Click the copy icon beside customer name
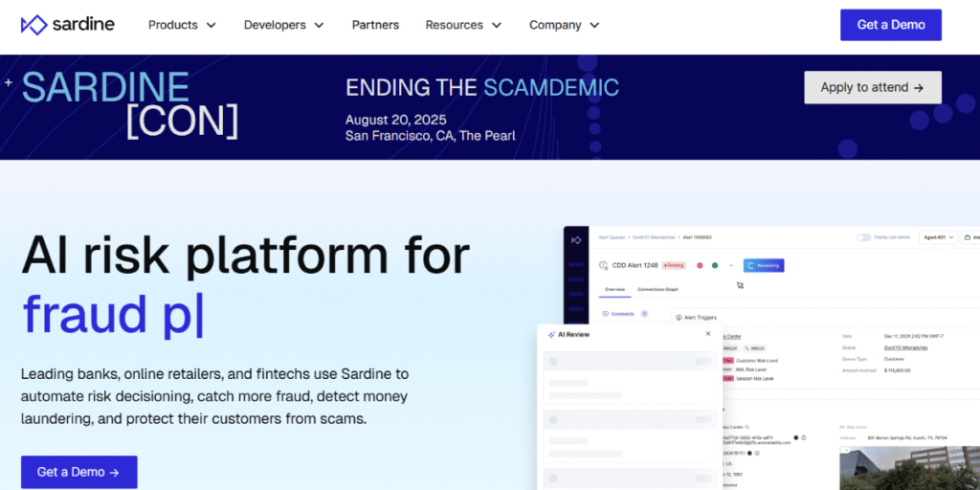 [746, 425]
